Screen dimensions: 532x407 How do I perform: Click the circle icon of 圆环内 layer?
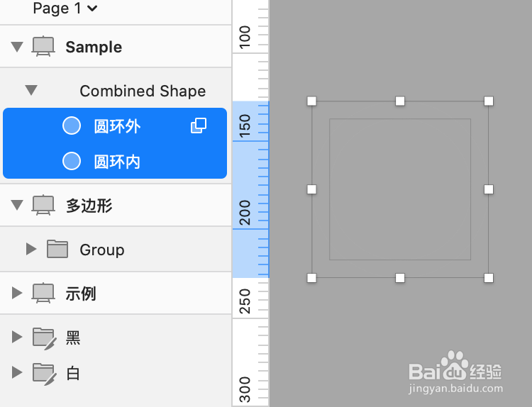click(x=72, y=161)
